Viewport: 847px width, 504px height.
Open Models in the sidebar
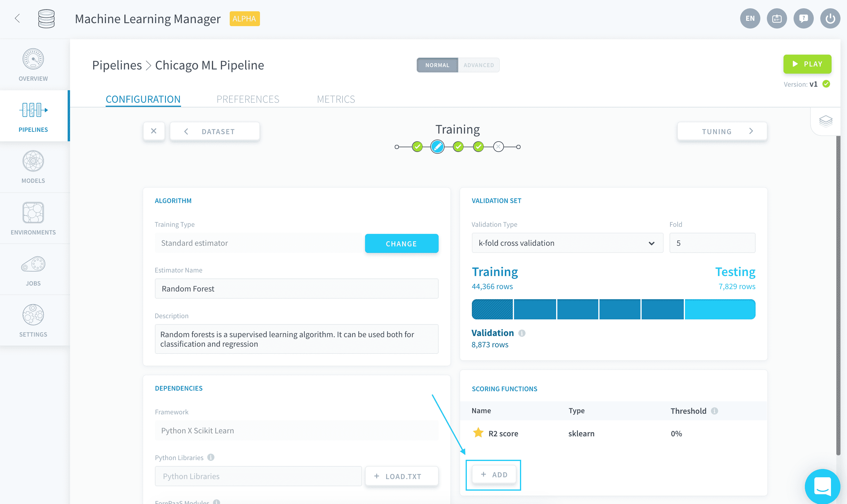pyautogui.click(x=33, y=167)
